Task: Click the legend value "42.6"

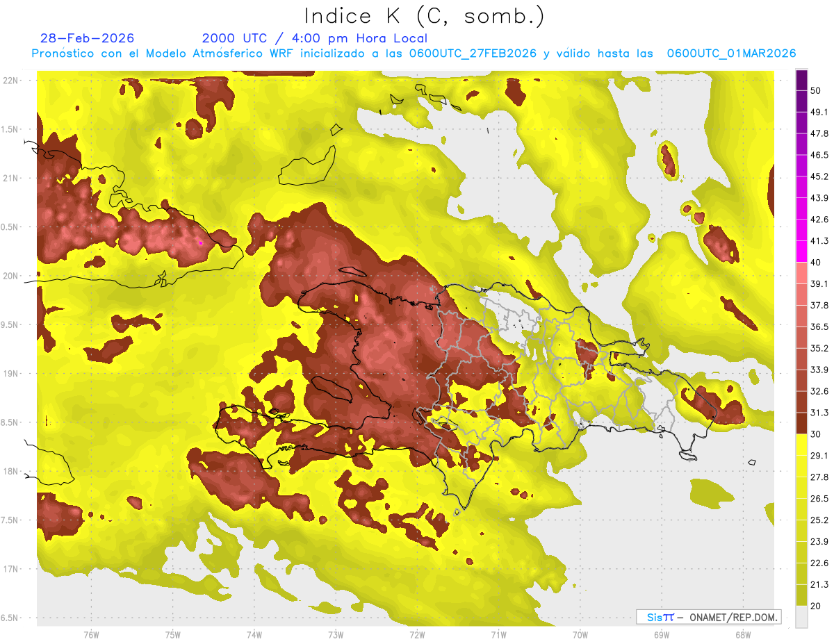Action: [819, 220]
